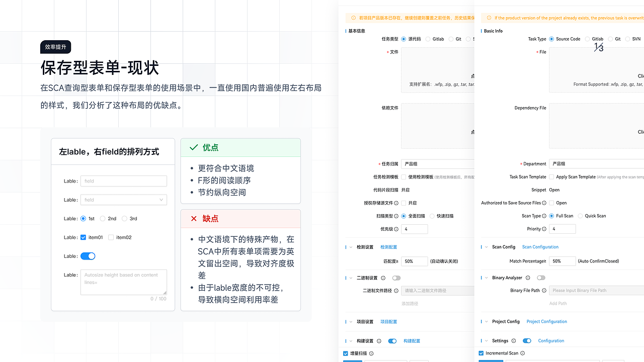This screenshot has width=644, height=362.
Task: Click info icon next to Scan Type
Action: pos(544,216)
